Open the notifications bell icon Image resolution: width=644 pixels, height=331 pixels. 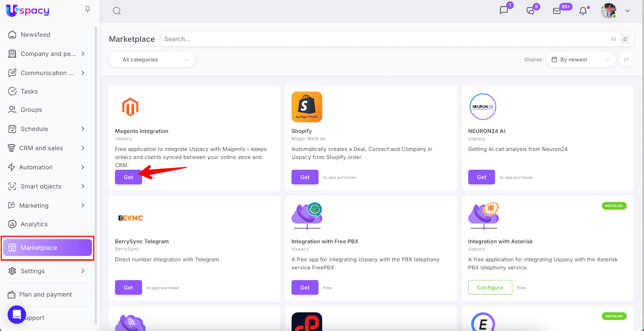tap(583, 11)
